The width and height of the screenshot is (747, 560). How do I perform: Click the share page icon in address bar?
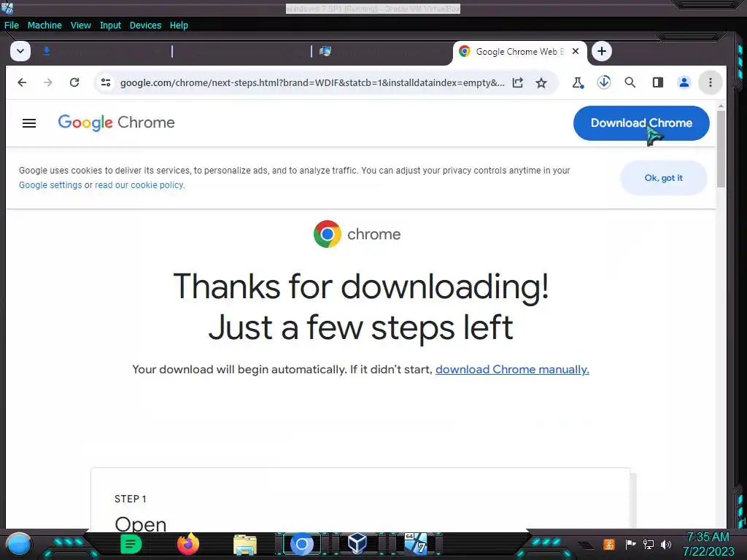(x=518, y=82)
